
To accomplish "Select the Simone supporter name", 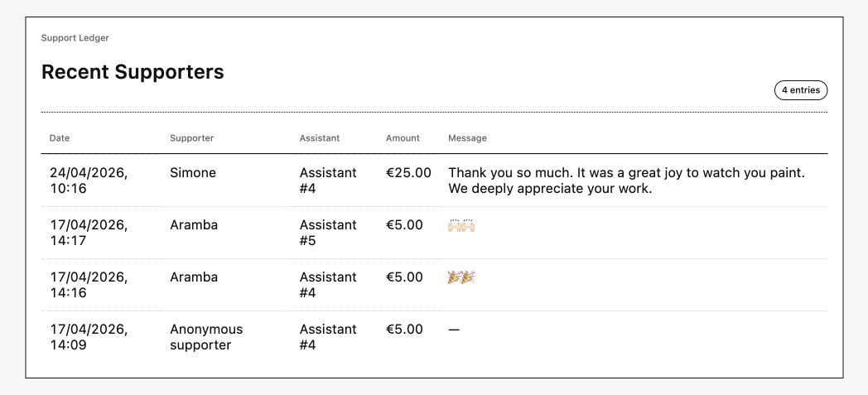I will coord(193,173).
